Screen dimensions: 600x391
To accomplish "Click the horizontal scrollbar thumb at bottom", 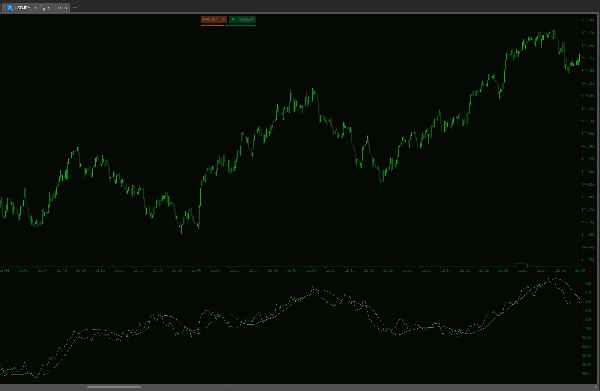I will [x=114, y=387].
